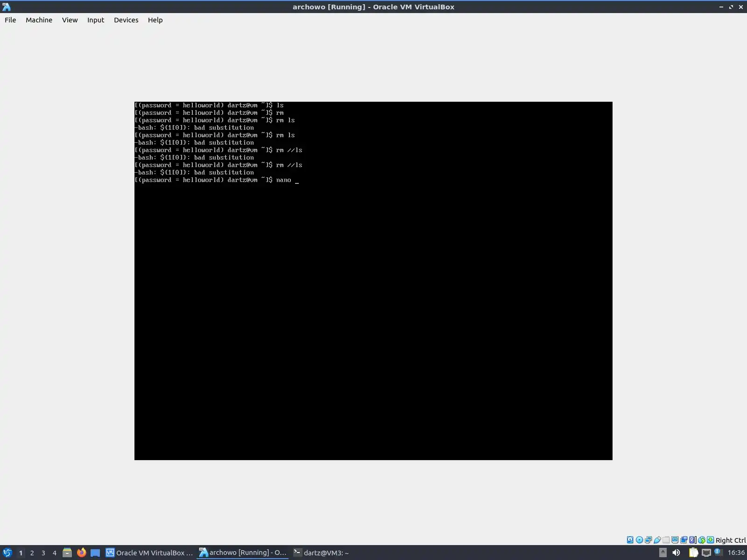Open the Input menu
Viewport: 747px width, 560px height.
tap(96, 20)
